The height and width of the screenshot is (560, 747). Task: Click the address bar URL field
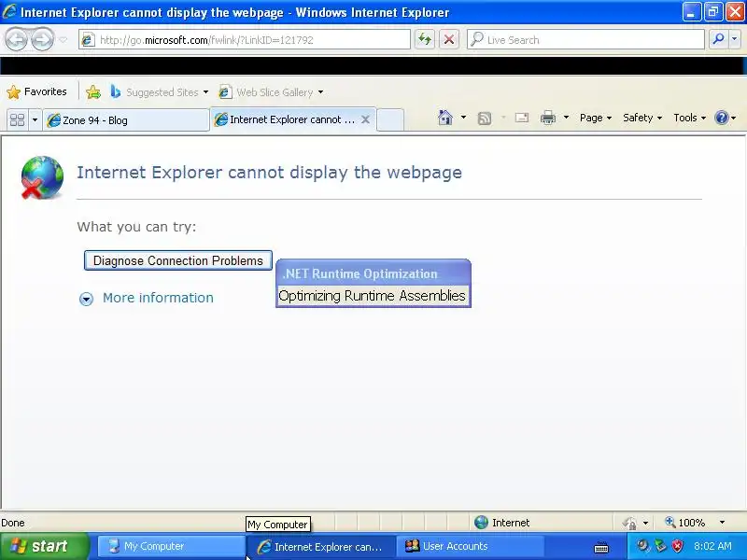coord(245,40)
